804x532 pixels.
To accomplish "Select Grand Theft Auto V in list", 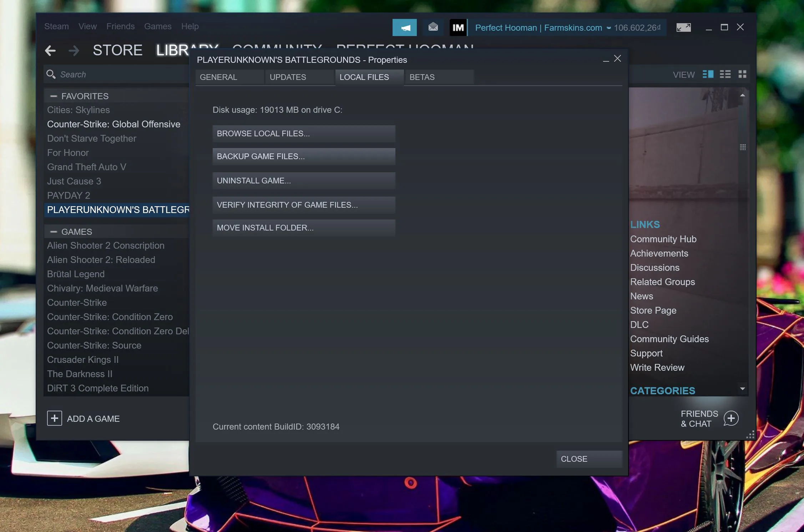I will click(87, 167).
